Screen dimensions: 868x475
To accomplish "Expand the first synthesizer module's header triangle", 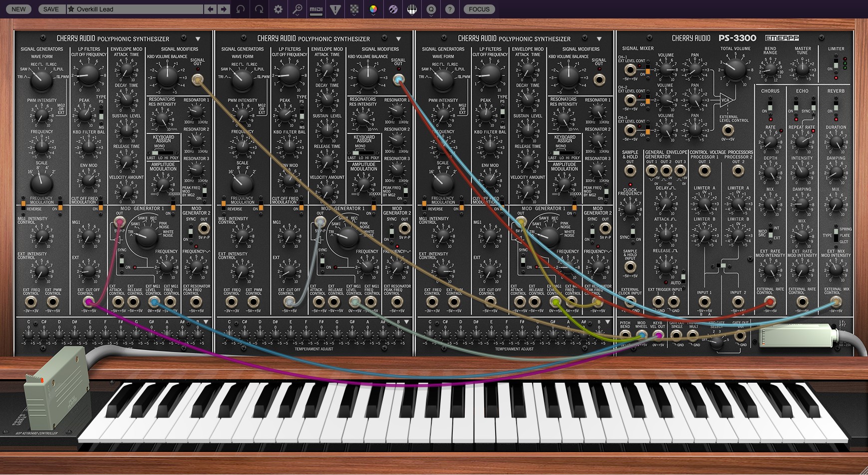I will coord(198,38).
